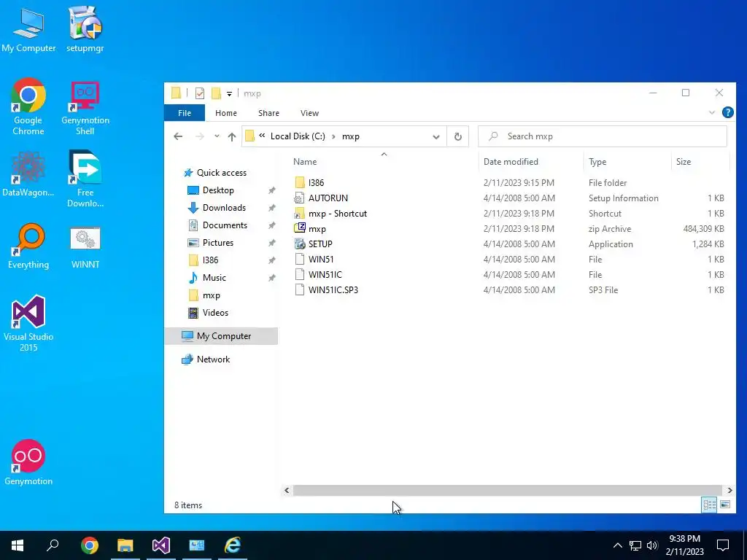Switch to the View ribbon tab
Image resolution: width=747 pixels, height=560 pixels.
(x=309, y=113)
